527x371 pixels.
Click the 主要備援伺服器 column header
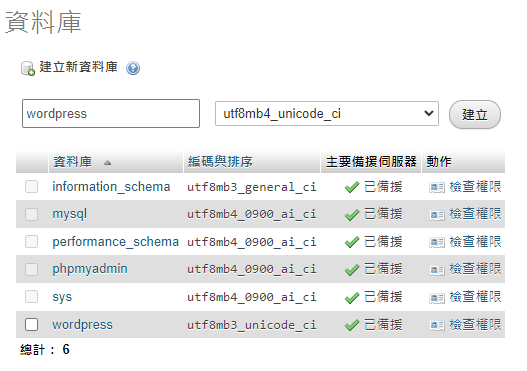371,162
